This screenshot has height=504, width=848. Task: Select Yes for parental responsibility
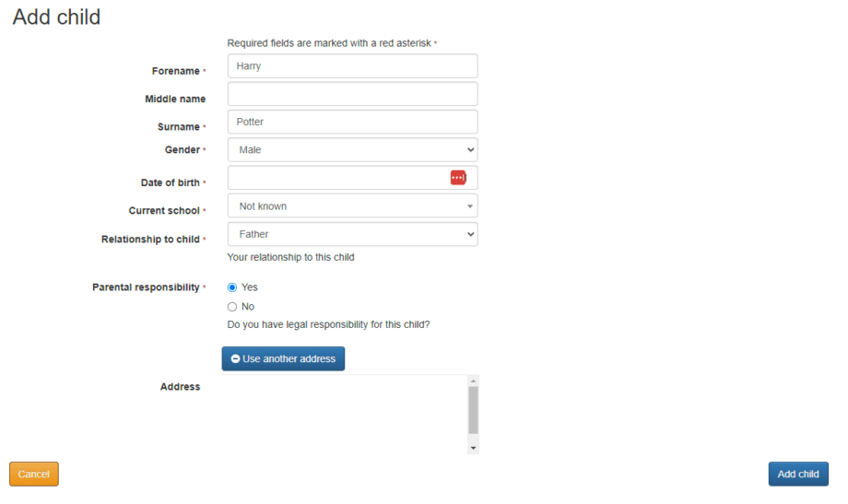pos(232,287)
